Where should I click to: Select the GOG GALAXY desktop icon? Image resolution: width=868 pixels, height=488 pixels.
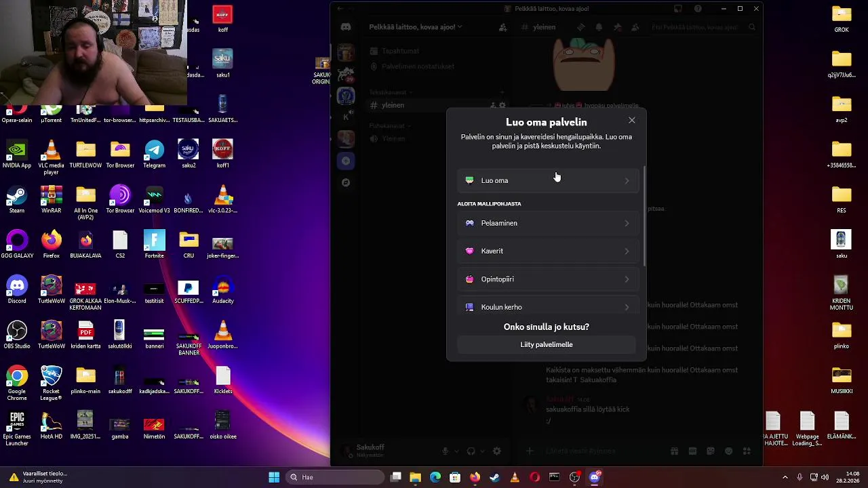(17, 244)
